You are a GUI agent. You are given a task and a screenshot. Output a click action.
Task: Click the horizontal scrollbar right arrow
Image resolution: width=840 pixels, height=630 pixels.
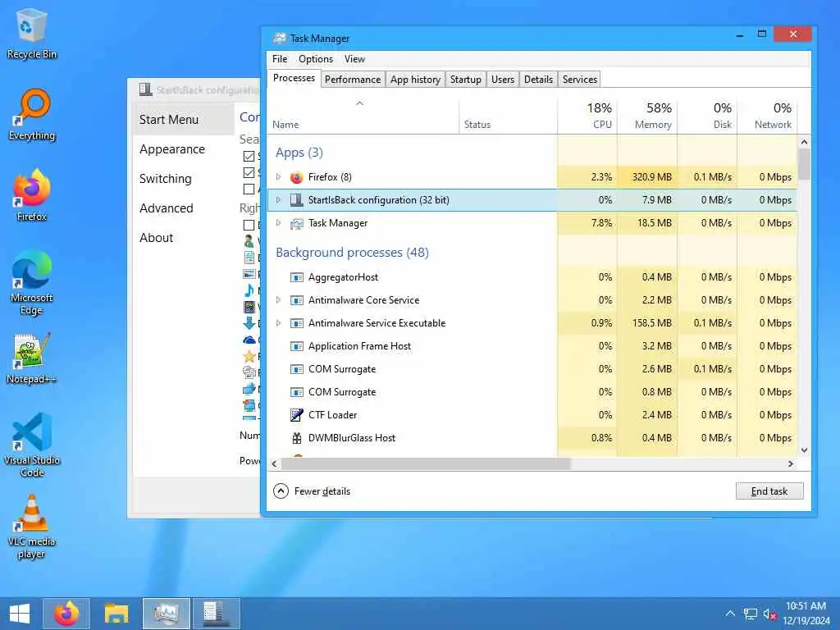coord(791,464)
